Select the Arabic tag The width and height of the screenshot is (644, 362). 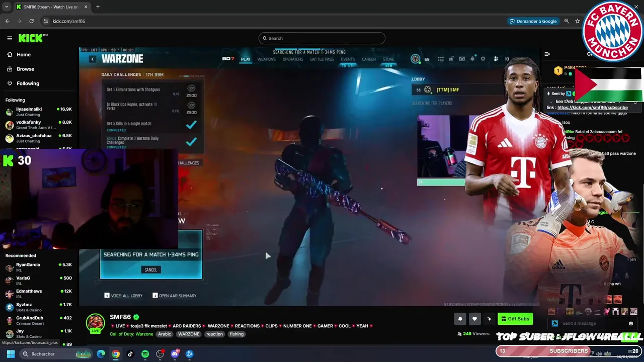[165, 334]
